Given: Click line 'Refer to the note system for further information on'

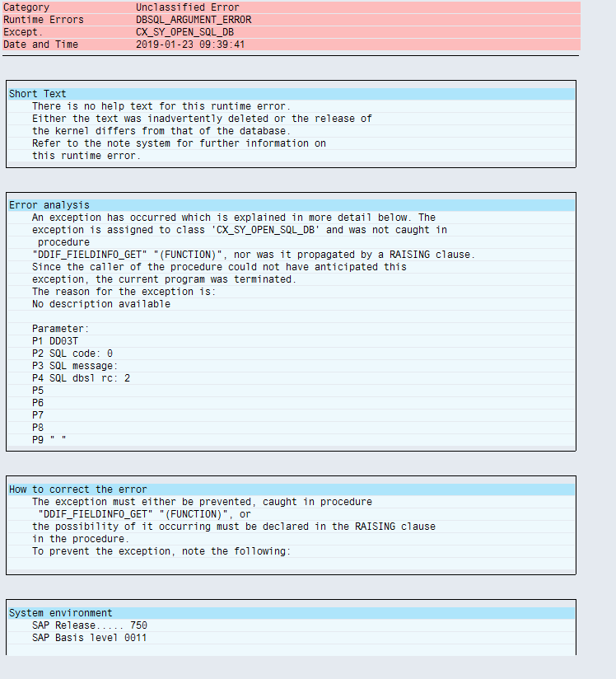Looking at the screenshot, I should coord(179,143).
